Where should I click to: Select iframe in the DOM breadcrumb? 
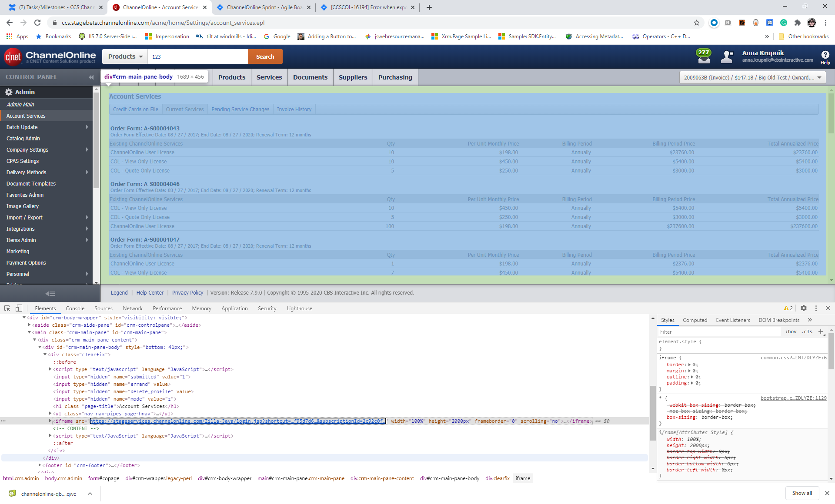coord(523,478)
